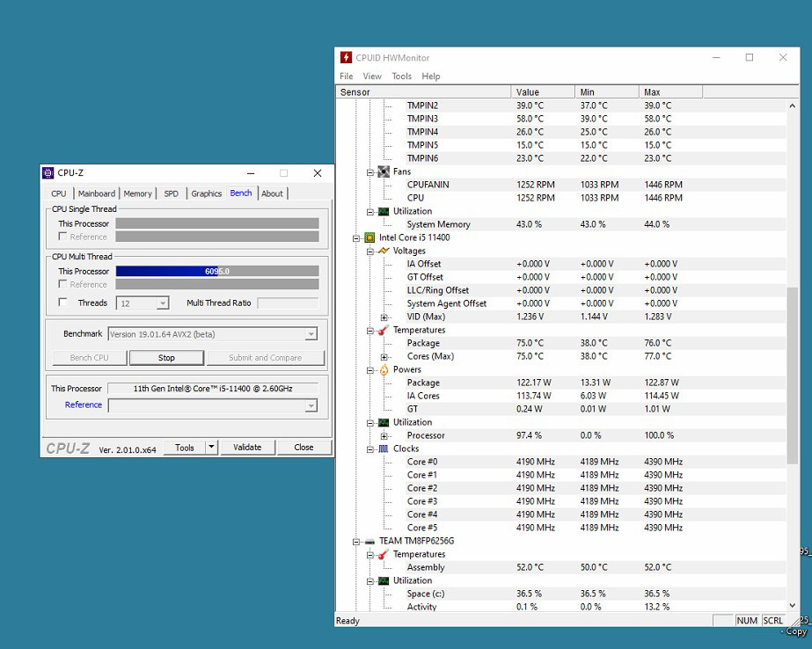This screenshot has width=812, height=649.
Task: Open the Tools menu in HWMonitor
Action: [x=401, y=77]
